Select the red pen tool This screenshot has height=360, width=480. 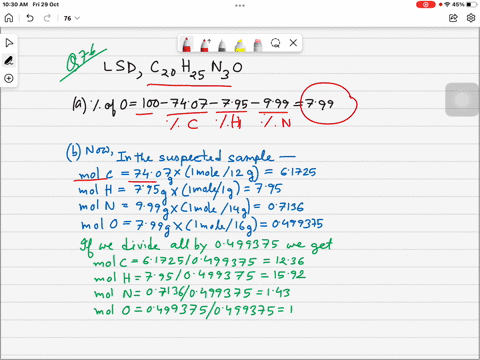click(x=187, y=44)
